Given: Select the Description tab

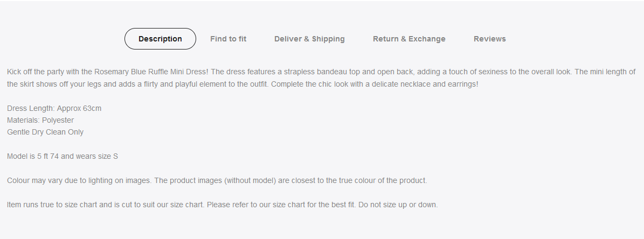Looking at the screenshot, I should pyautogui.click(x=160, y=39).
